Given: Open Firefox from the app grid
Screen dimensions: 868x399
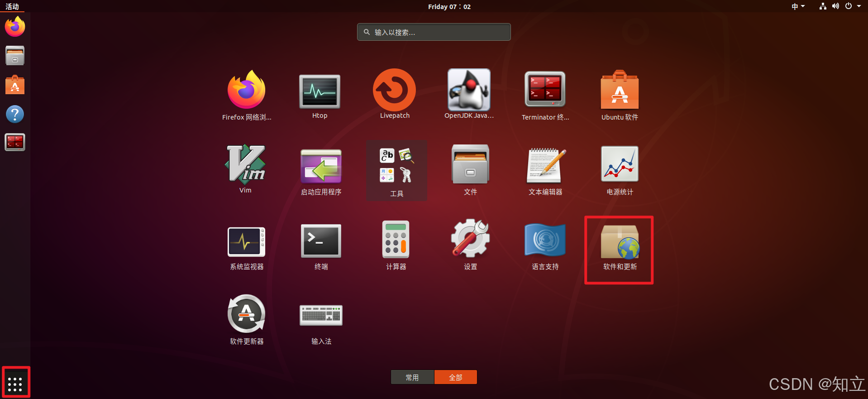Looking at the screenshot, I should pyautogui.click(x=247, y=90).
